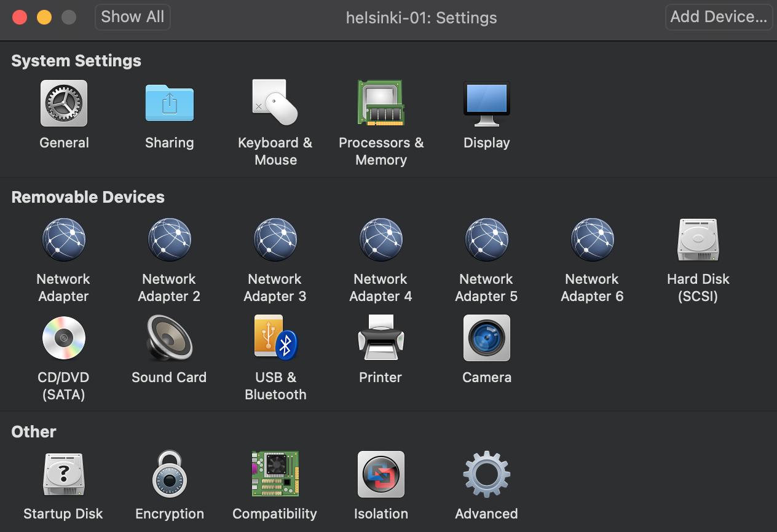Open CD/DVD (SATA) drive settings

64,338
